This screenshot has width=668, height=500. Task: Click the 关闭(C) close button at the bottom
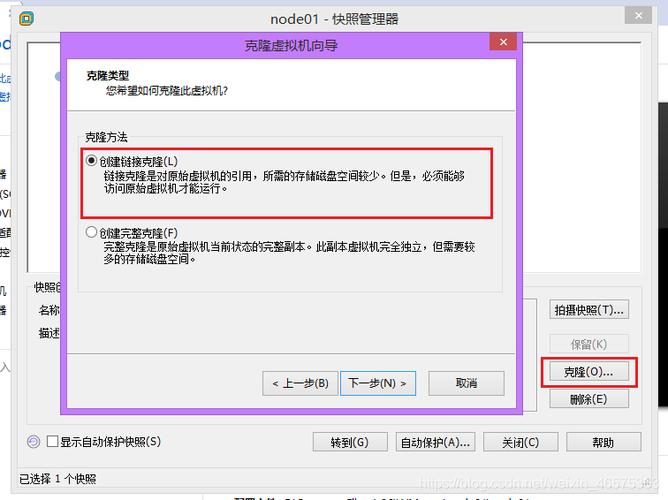(521, 443)
